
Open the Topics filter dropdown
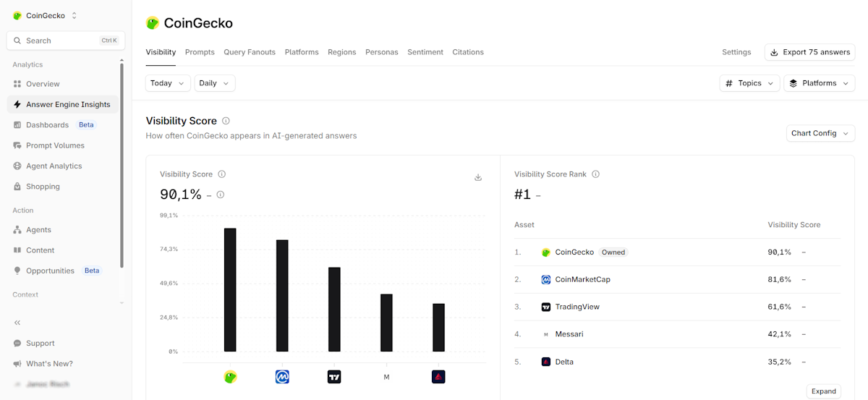(749, 83)
